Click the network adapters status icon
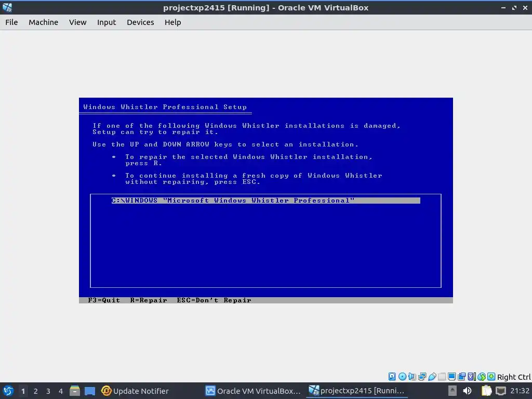This screenshot has width=532, height=399. (422, 376)
